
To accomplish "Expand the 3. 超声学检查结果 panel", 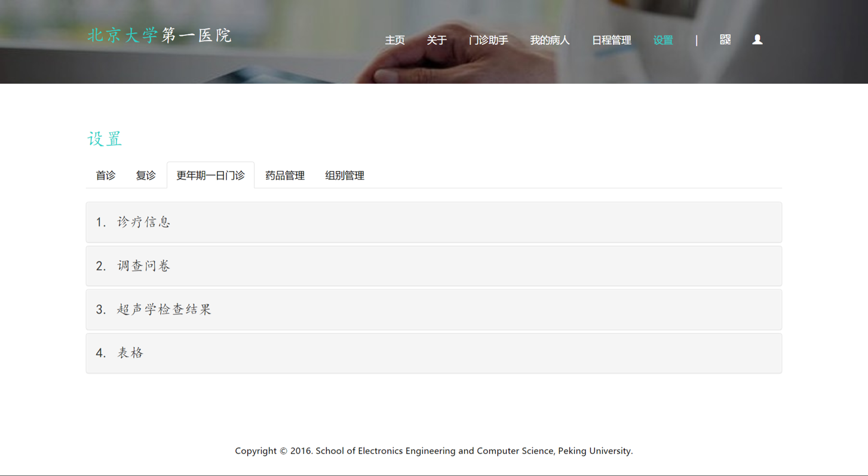I will click(434, 309).
